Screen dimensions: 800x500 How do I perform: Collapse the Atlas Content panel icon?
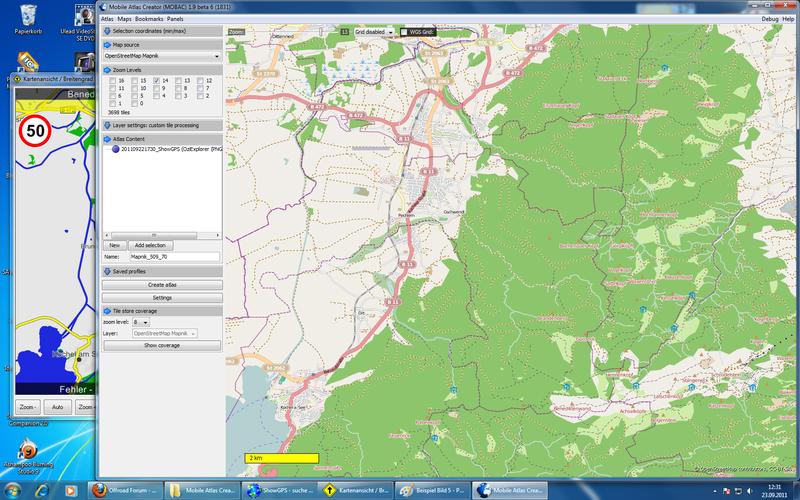[x=107, y=139]
